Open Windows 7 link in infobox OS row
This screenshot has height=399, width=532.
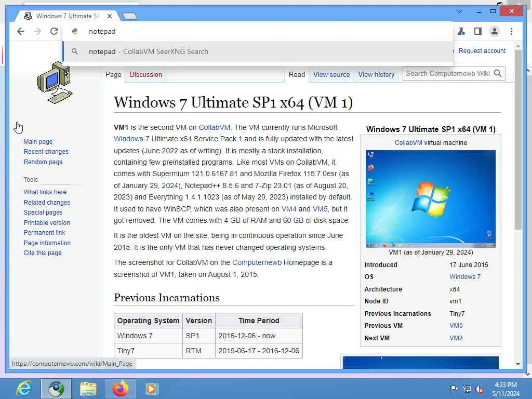coord(465,276)
